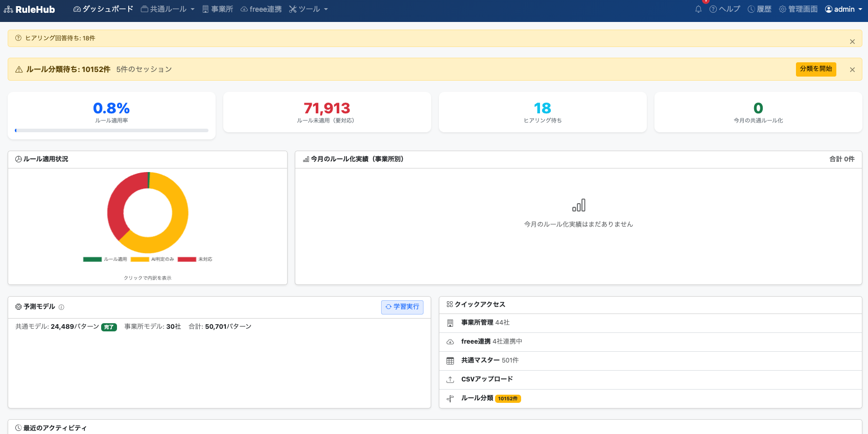Toggle the yellow AI判定のみ legend swatch

pyautogui.click(x=139, y=259)
